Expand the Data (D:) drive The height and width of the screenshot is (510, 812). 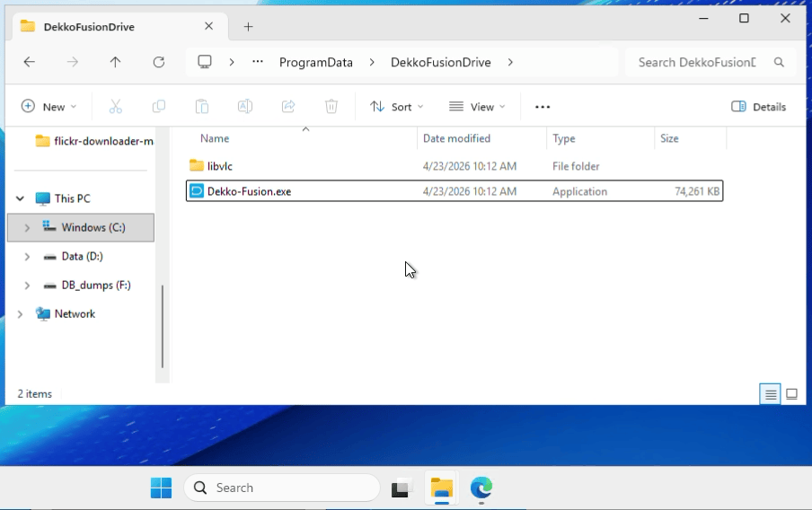pos(27,256)
